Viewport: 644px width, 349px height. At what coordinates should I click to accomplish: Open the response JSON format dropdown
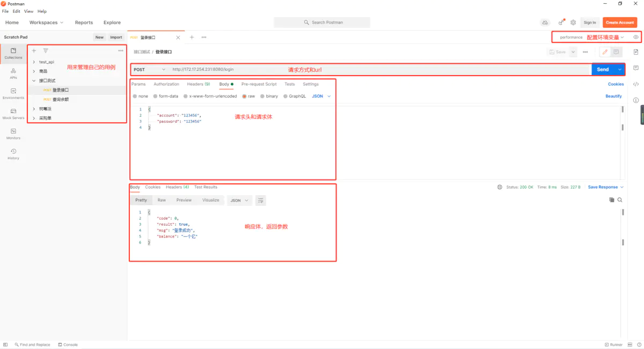tap(239, 201)
